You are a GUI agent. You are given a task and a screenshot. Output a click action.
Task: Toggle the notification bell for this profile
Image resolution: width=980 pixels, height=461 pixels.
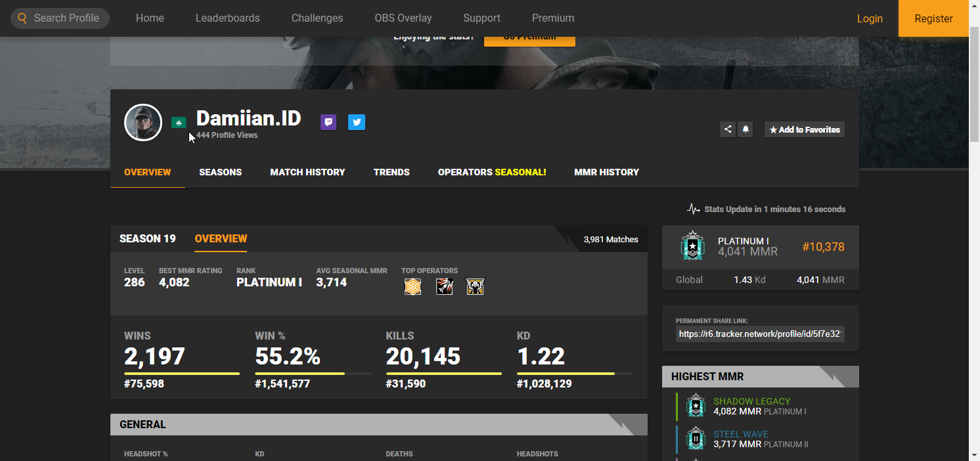746,129
